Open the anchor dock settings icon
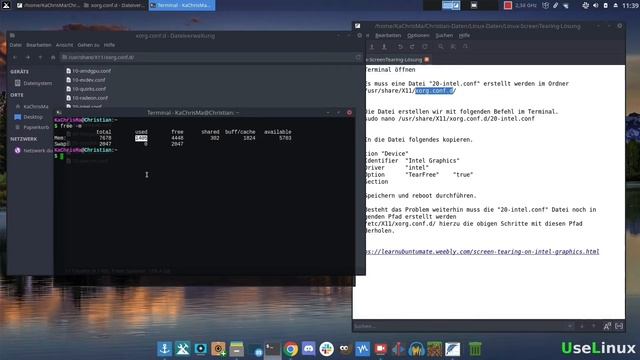Image resolution: width=640 pixels, height=360 pixels. 164,349
